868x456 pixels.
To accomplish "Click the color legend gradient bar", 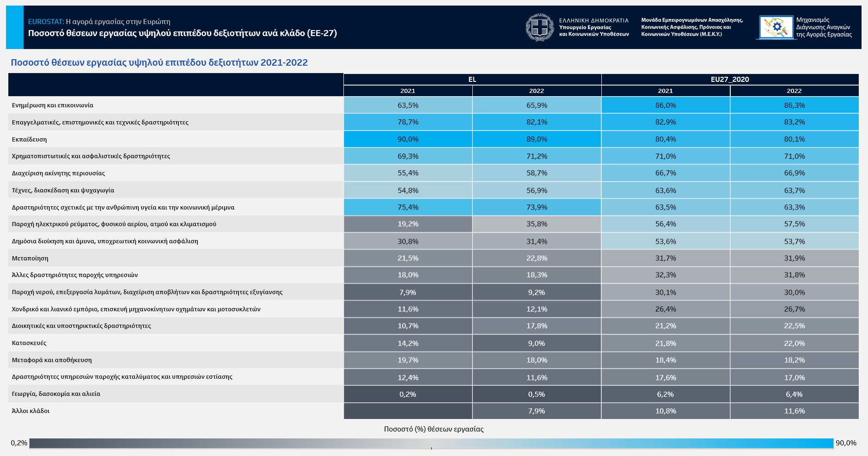I will pyautogui.click(x=431, y=443).
